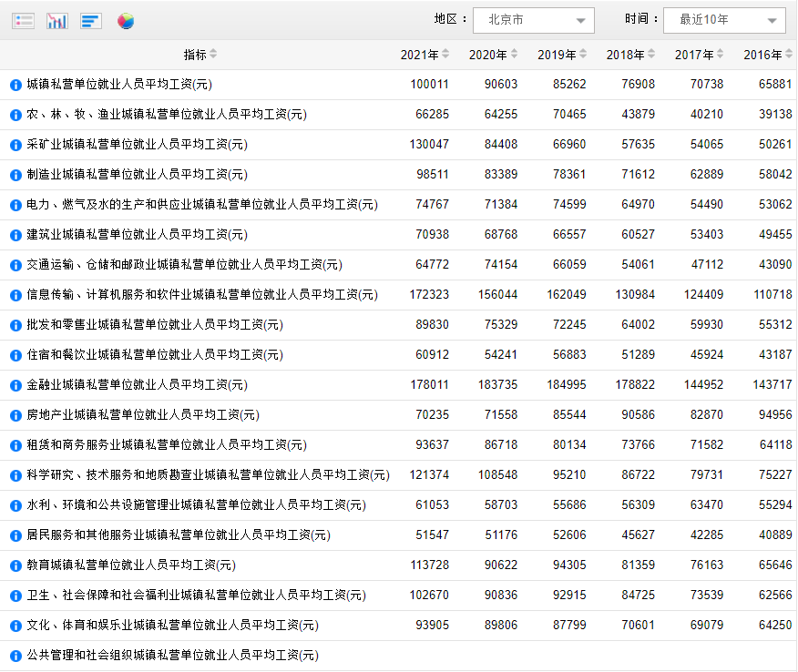Click info icon for 卫生、社会保障 row

(x=15, y=596)
